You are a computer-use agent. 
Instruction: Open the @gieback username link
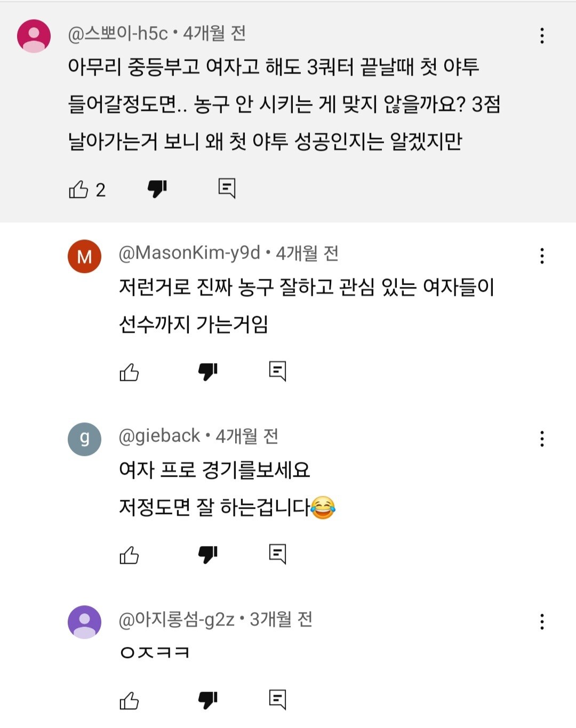pos(159,436)
